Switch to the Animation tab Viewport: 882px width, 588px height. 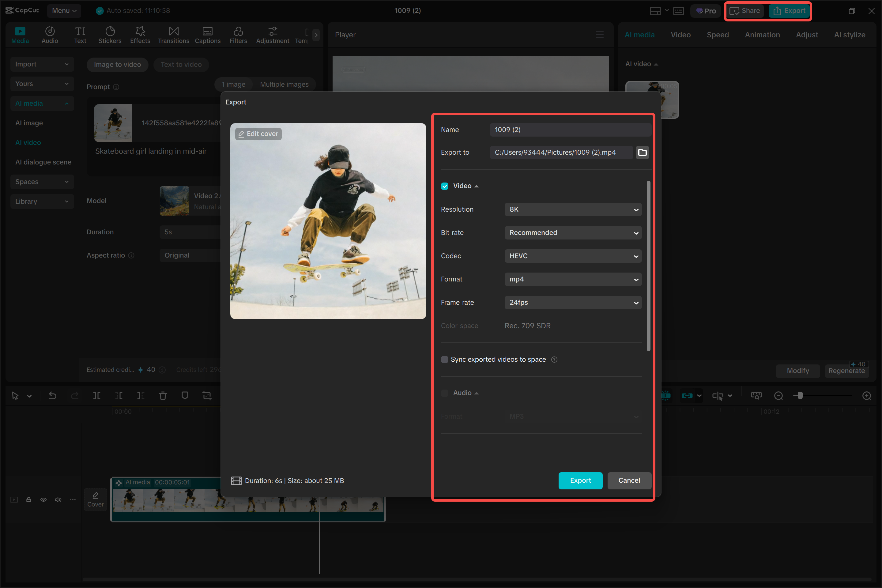click(762, 35)
